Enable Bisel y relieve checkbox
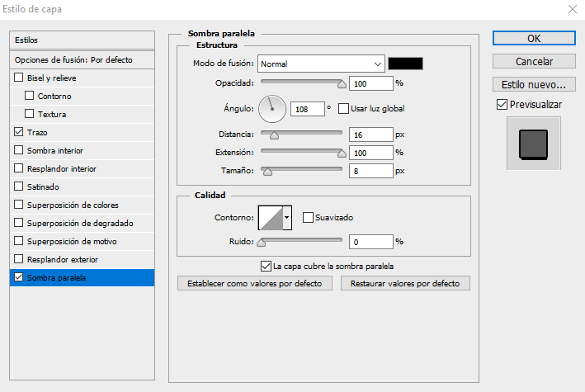 [x=18, y=78]
